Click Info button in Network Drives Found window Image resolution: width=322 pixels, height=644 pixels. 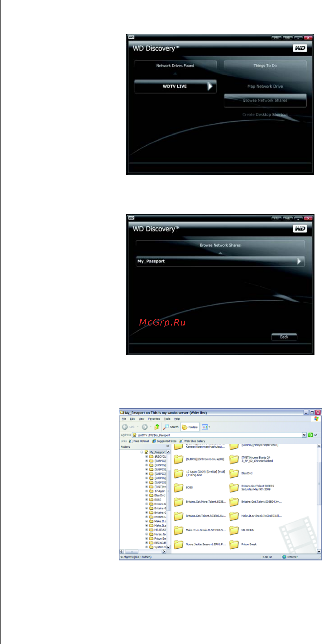click(x=276, y=38)
